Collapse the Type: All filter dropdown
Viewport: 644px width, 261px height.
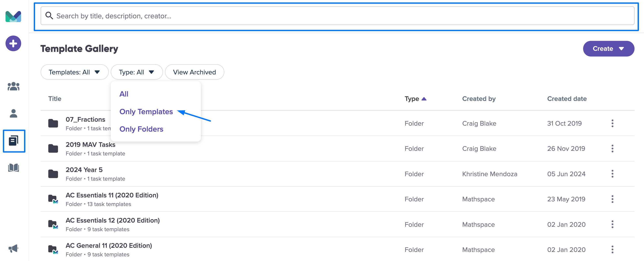137,72
